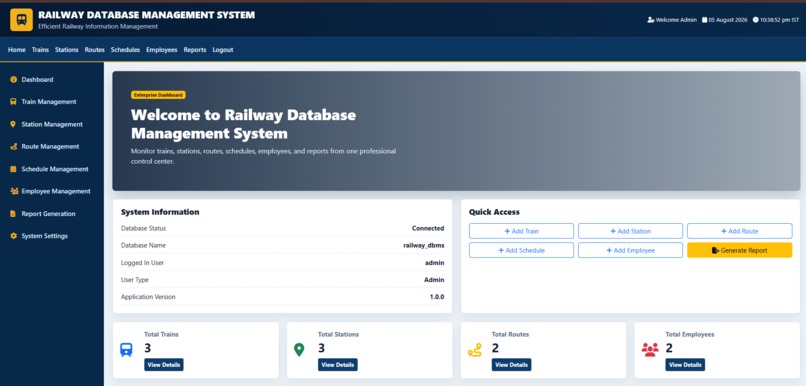The image size is (806, 386).
Task: Open Trains in the top navigation
Action: [40, 50]
